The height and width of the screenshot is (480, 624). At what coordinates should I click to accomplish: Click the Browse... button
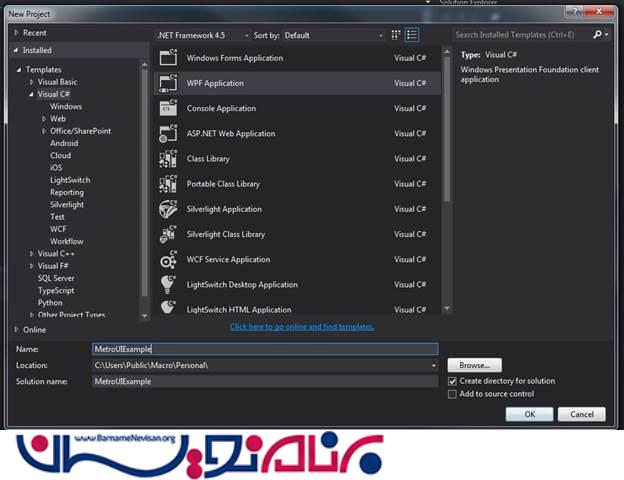[x=474, y=365]
